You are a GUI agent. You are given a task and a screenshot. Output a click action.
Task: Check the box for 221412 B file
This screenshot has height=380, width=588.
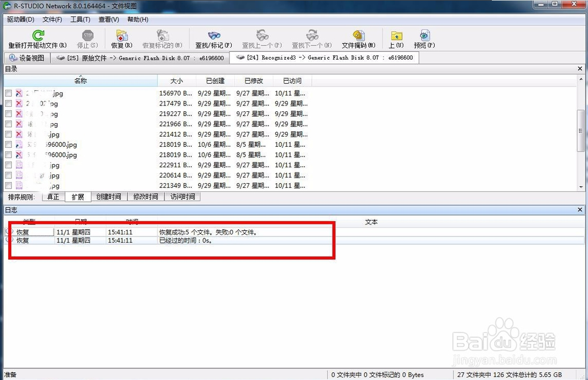pos(8,134)
